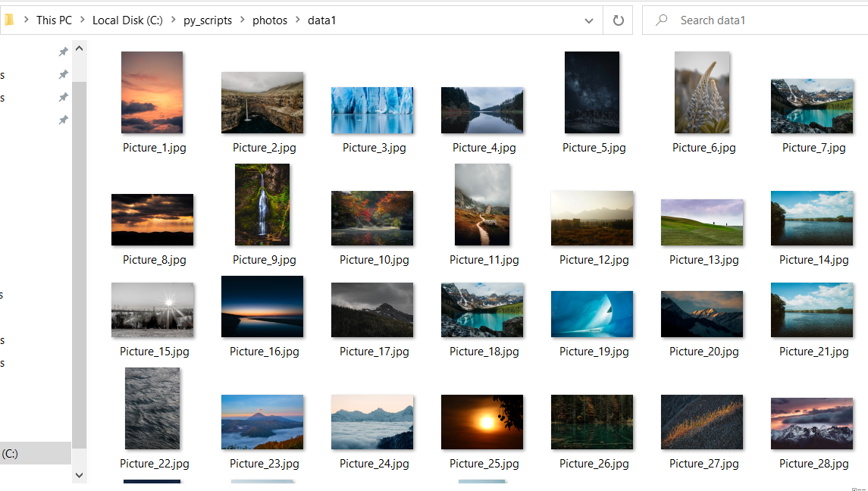Select the Picture_6.jpg flower thumbnail
This screenshot has width=868, height=491.
coord(702,92)
